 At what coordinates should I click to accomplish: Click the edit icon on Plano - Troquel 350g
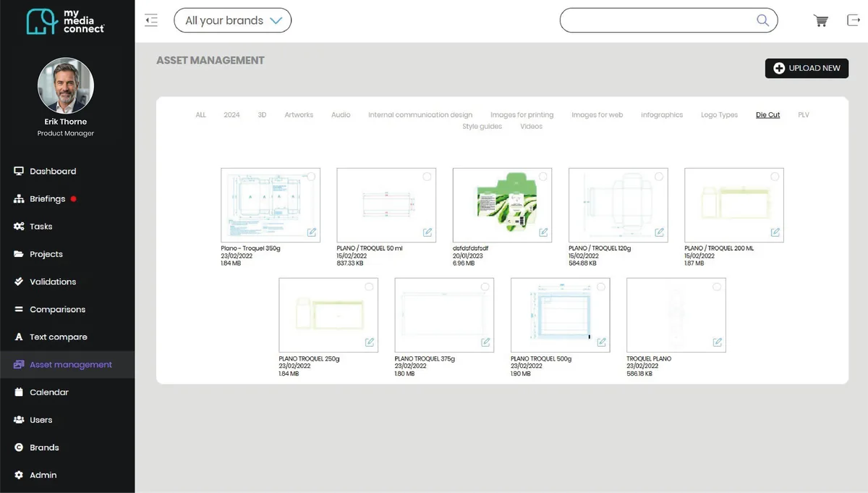312,232
